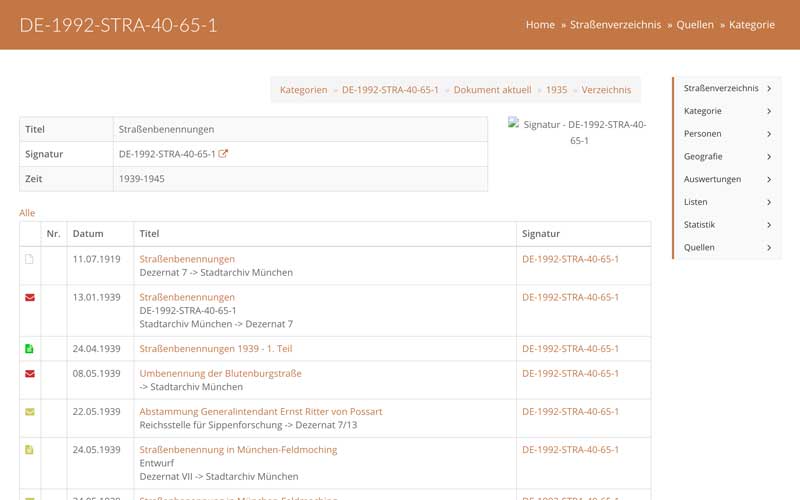The height and width of the screenshot is (500, 800).
Task: Open the 'Umbenennung der Blutenburgstraße' entry
Action: pyautogui.click(x=220, y=373)
